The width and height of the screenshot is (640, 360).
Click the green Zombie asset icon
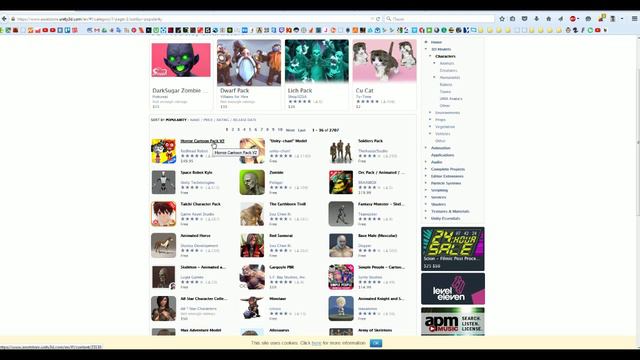click(252, 182)
